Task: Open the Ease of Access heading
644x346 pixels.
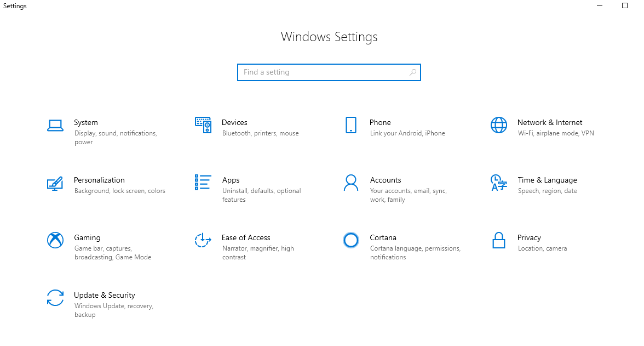Action: tap(245, 238)
